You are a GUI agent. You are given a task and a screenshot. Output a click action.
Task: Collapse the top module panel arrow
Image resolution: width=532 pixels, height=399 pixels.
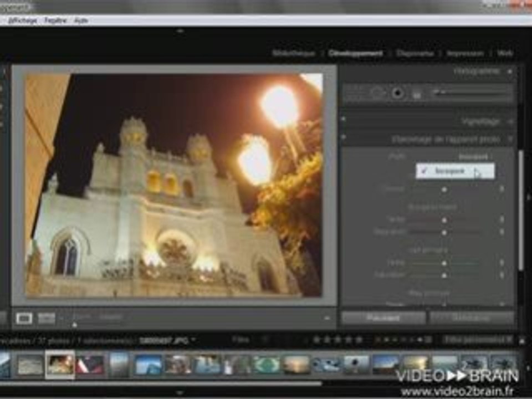[x=180, y=31]
